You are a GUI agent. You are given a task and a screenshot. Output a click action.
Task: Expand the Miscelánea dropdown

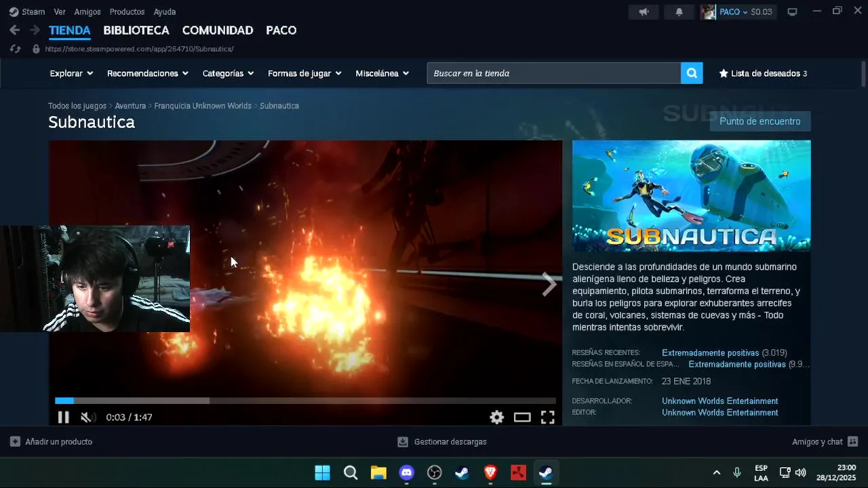click(382, 73)
